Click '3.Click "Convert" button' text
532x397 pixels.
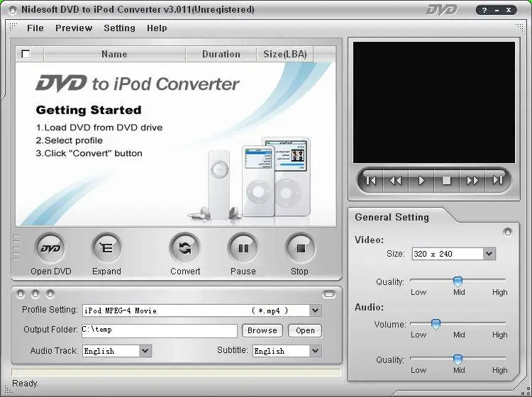coord(89,153)
